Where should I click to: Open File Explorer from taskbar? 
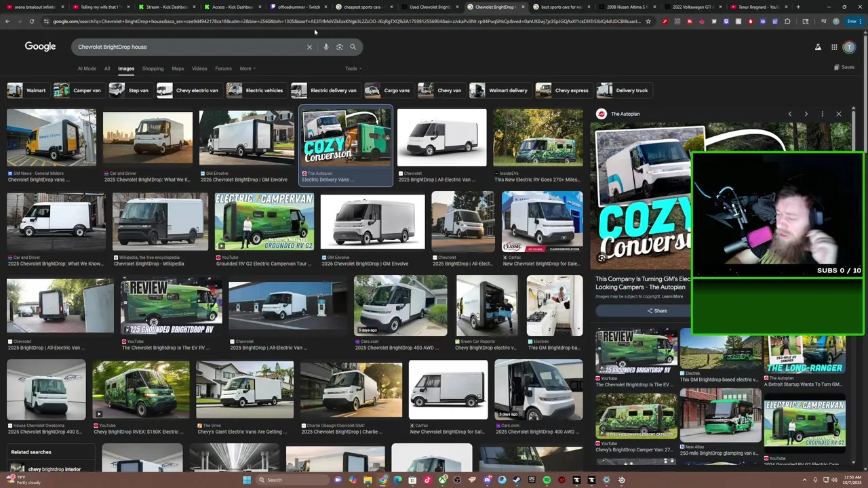(368, 480)
